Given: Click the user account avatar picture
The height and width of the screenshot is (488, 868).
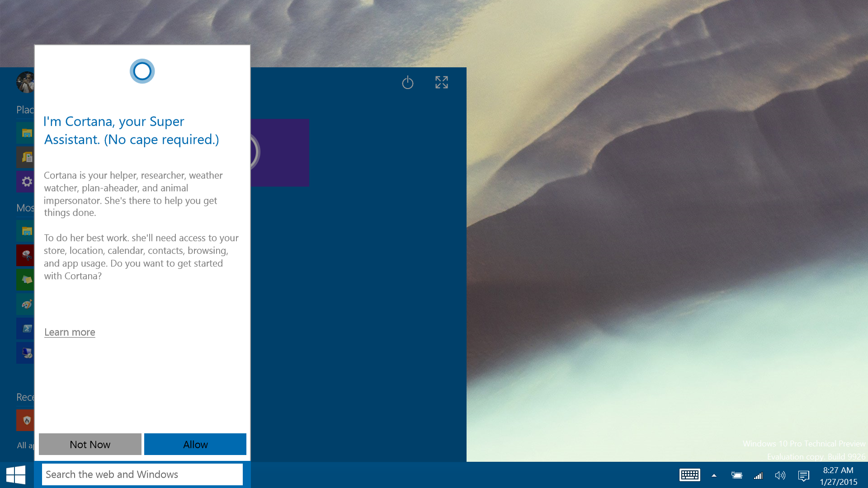Looking at the screenshot, I should 25,82.
